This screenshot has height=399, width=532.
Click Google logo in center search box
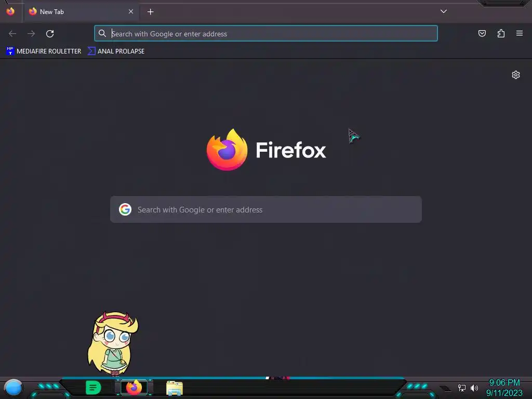(x=125, y=209)
